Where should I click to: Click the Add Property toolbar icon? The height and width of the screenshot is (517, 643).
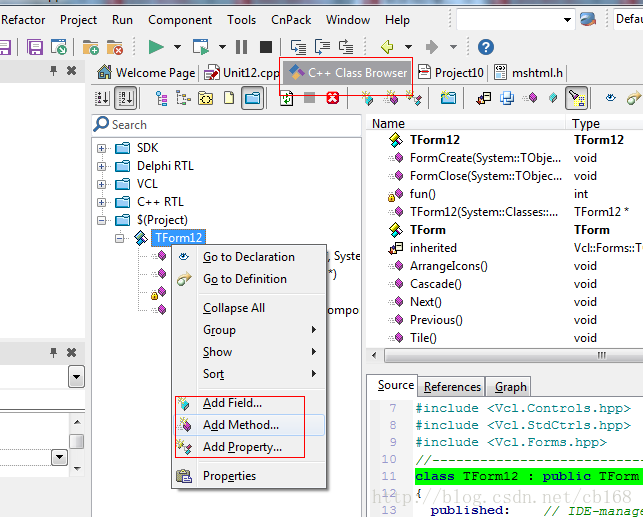click(x=414, y=98)
